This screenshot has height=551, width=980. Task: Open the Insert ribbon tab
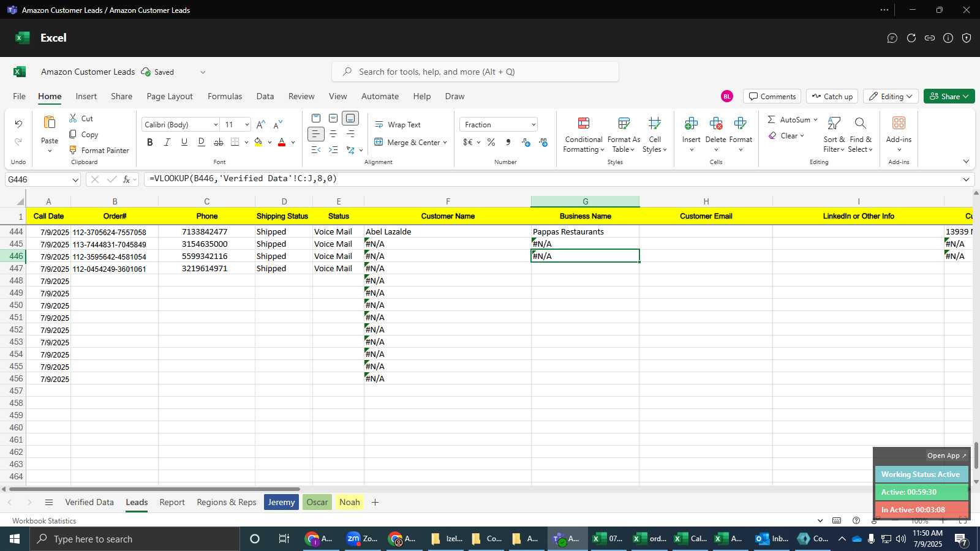click(x=86, y=96)
